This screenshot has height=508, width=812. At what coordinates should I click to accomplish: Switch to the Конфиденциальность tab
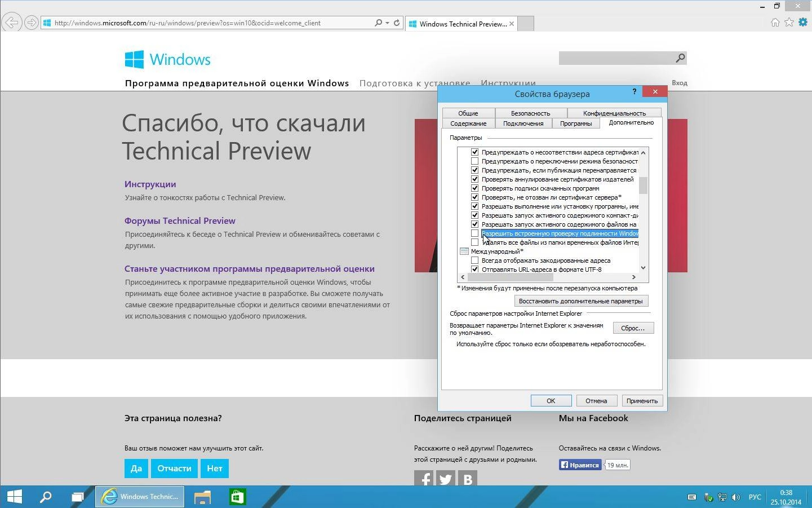click(x=614, y=113)
